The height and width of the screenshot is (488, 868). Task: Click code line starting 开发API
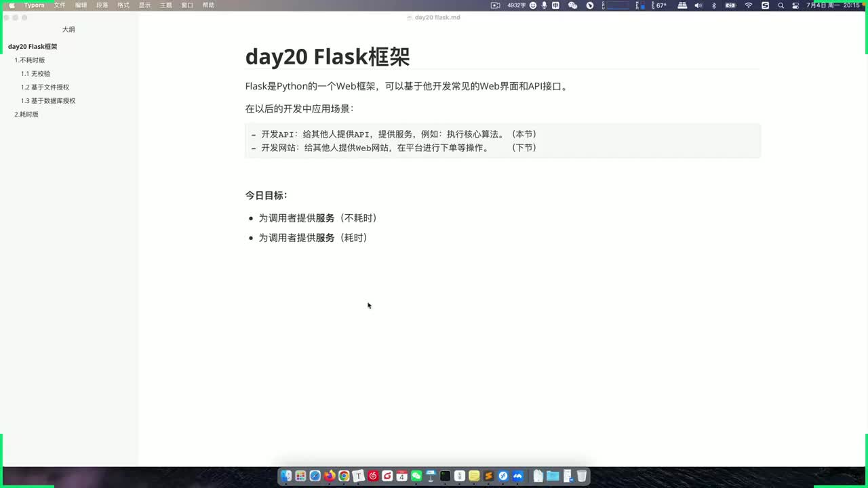click(394, 134)
